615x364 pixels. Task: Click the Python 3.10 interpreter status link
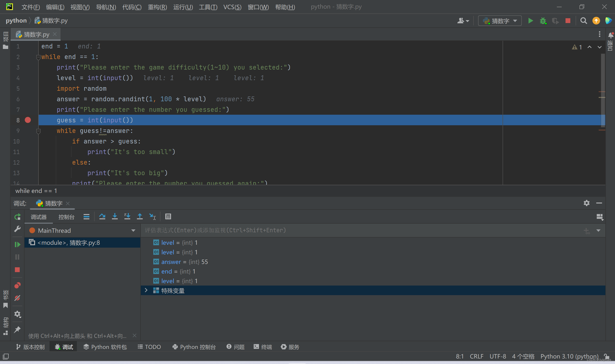(569, 356)
